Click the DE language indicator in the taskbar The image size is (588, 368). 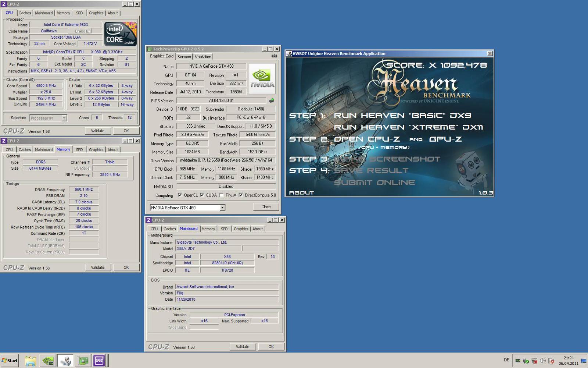pyautogui.click(x=507, y=360)
